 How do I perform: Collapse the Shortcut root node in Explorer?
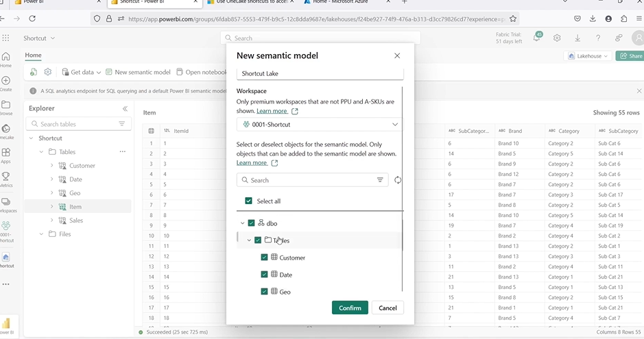click(31, 138)
